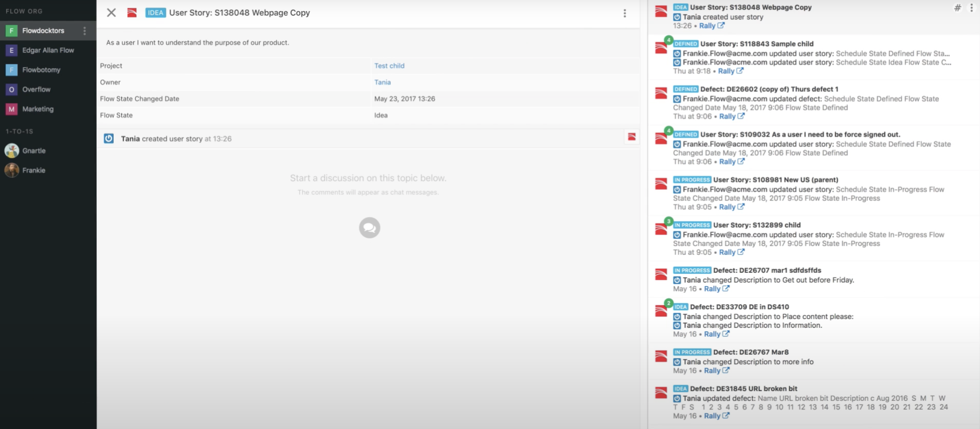
Task: Open Flowdocktors flow options menu
Action: pos(85,30)
